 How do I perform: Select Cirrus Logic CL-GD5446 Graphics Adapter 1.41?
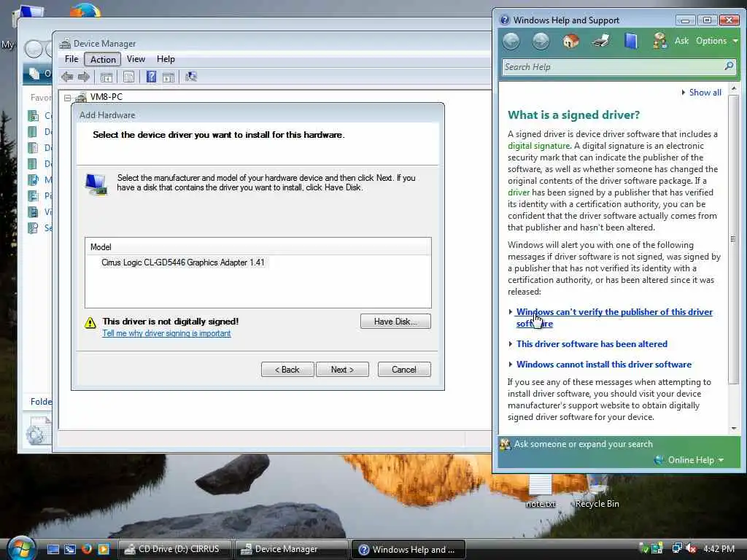click(183, 262)
